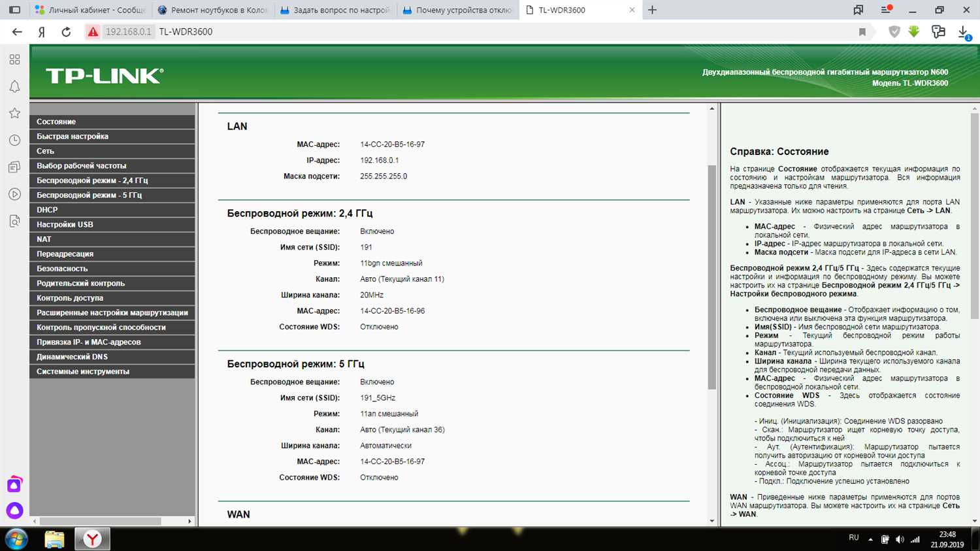Open Системные инструменты menu item
Screen dimensions: 980x551
tap(112, 372)
